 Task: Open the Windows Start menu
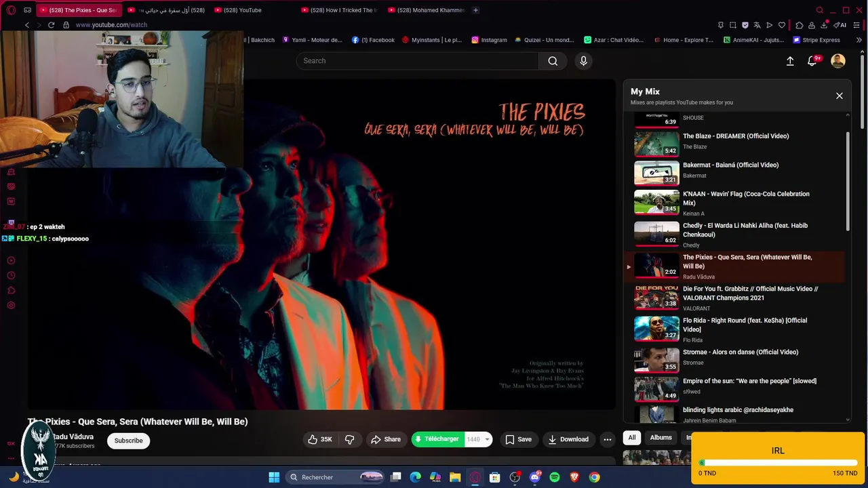click(274, 477)
